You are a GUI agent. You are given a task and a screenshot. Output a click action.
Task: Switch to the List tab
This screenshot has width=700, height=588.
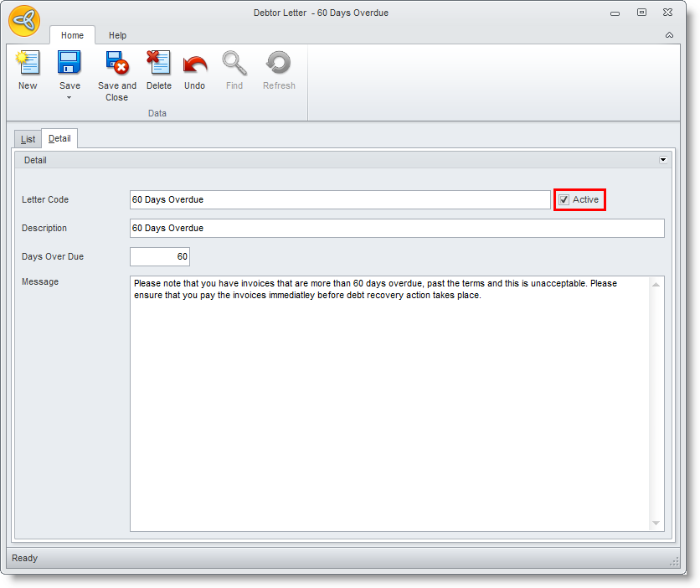(28, 139)
